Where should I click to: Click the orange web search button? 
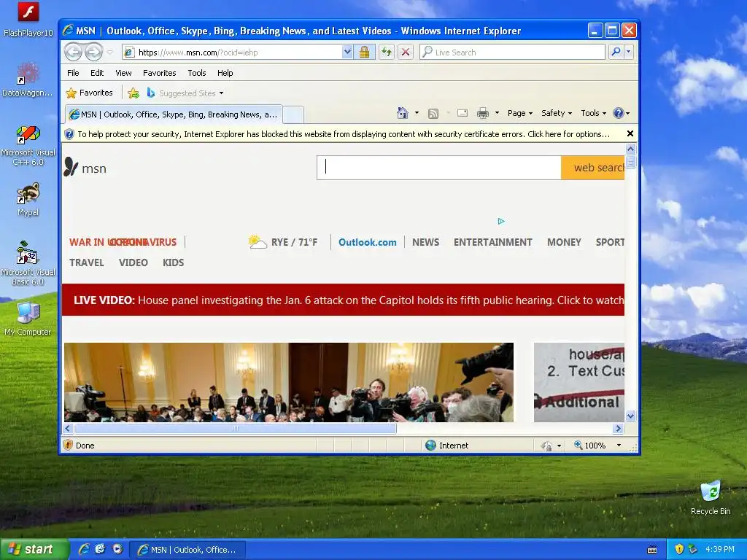pyautogui.click(x=592, y=168)
